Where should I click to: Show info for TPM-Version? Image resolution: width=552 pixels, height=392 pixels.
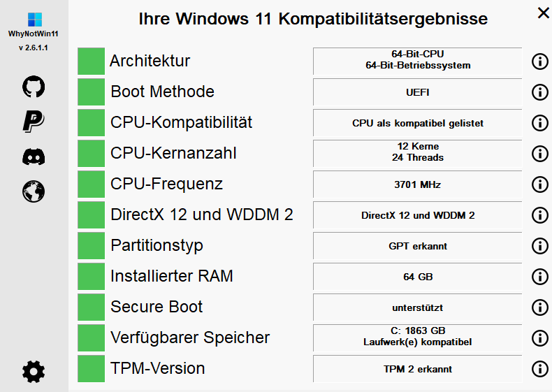[x=539, y=369]
